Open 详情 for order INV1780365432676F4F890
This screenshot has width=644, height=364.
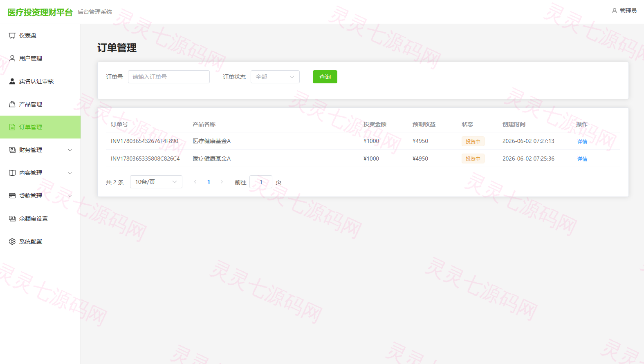click(x=582, y=142)
